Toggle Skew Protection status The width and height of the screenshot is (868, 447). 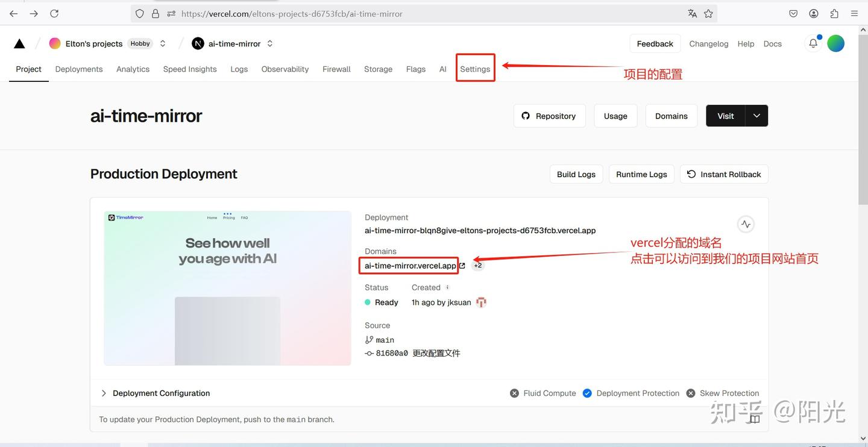pos(690,393)
